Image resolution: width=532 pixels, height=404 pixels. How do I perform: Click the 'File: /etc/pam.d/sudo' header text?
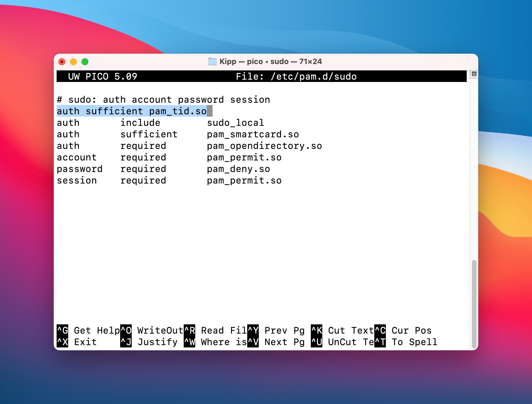296,76
